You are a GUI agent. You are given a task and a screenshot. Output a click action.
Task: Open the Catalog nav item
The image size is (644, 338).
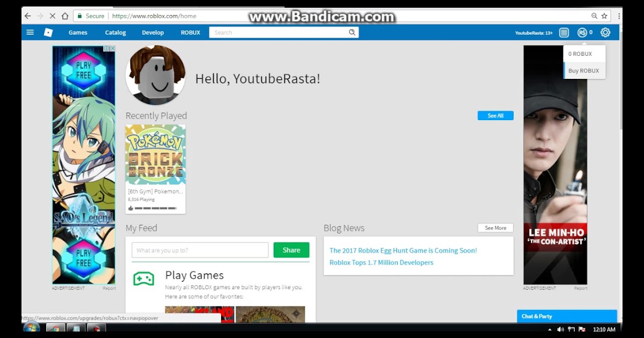point(115,33)
